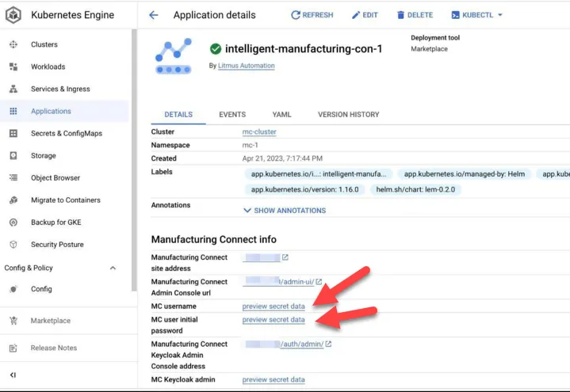Open Clusters in the sidebar
570x392 pixels.
tap(44, 44)
